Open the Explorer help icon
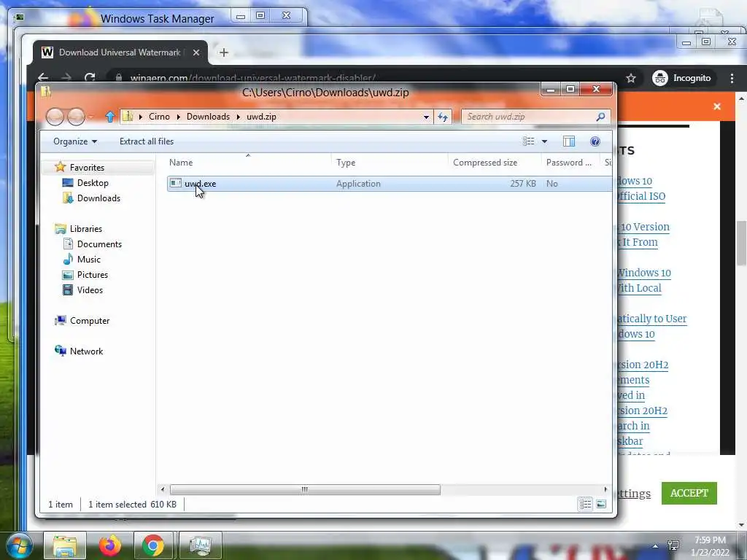 pos(595,141)
